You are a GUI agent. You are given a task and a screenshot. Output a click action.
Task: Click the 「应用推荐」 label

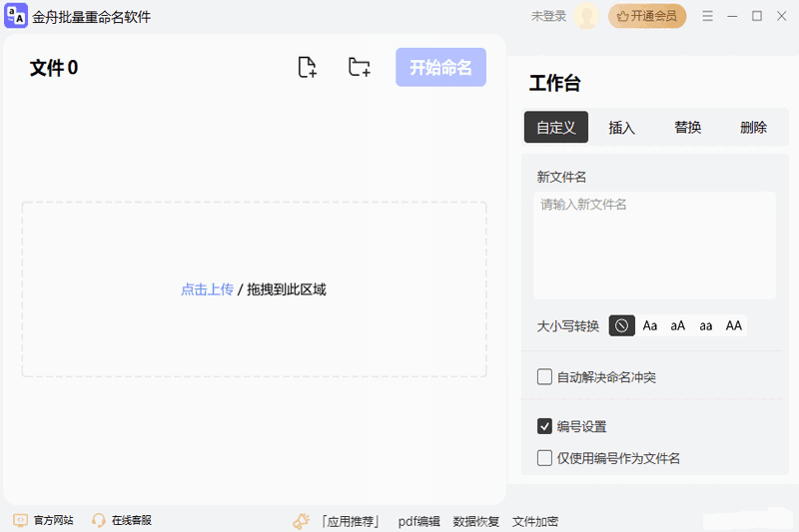(351, 521)
